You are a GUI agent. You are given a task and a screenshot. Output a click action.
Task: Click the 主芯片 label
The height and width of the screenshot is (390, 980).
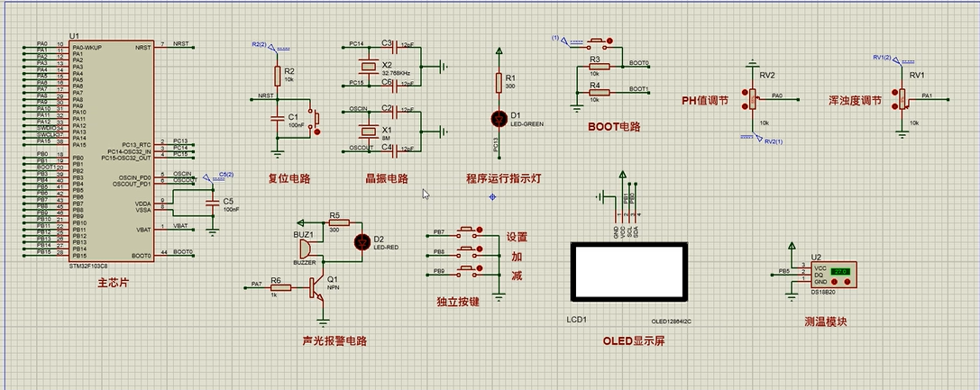(114, 283)
